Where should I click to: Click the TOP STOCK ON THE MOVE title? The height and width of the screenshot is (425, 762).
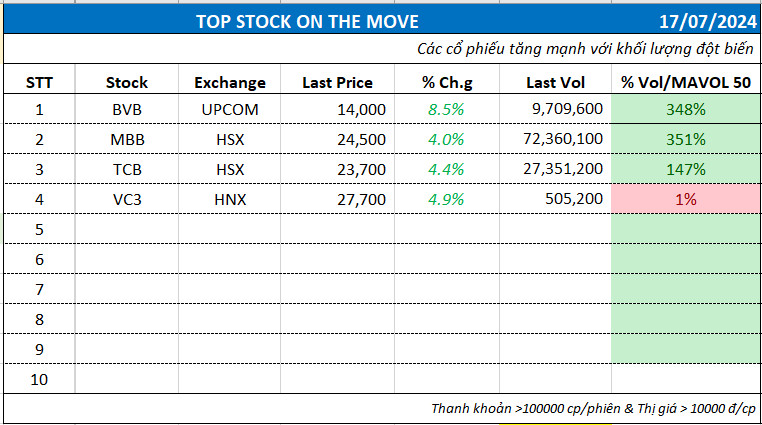click(x=308, y=21)
